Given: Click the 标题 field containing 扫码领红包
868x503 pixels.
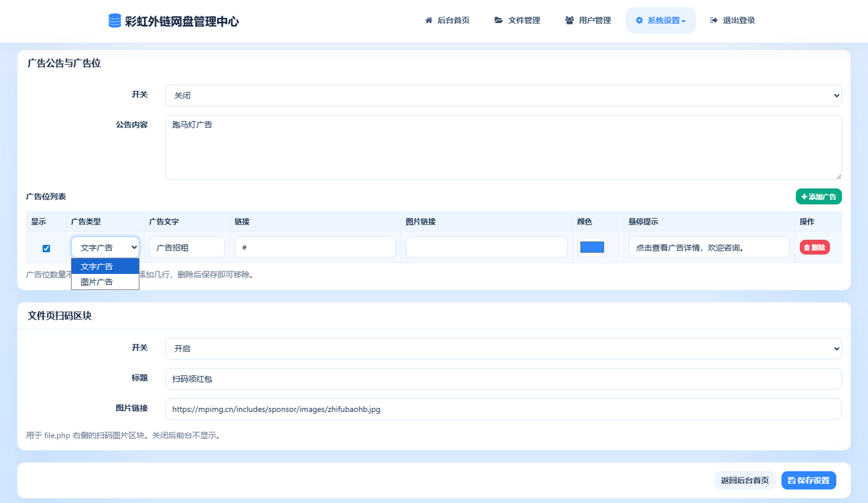Looking at the screenshot, I should [503, 379].
